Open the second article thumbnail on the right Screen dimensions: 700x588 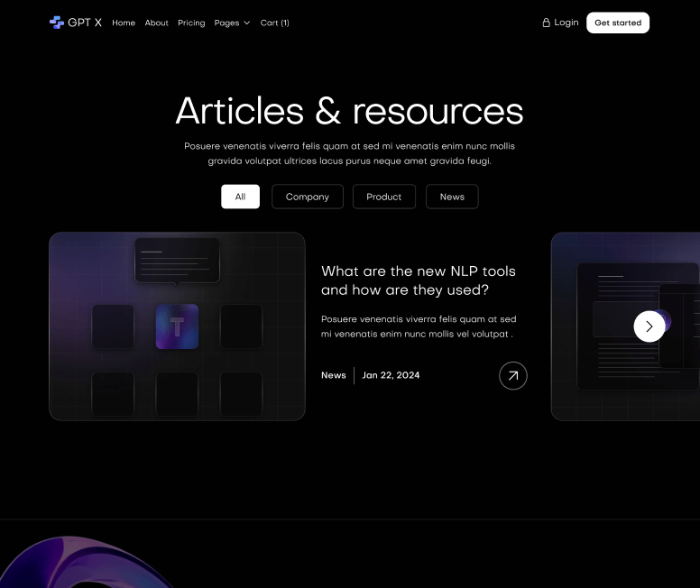tap(625, 326)
